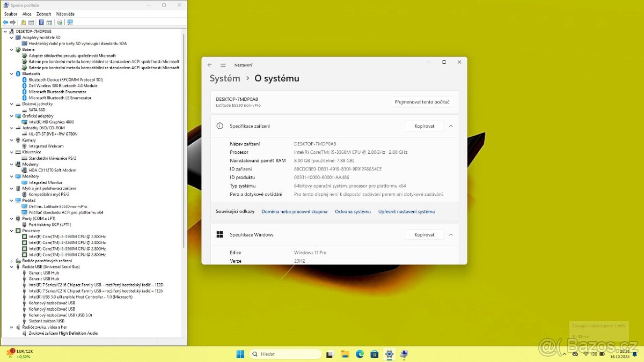Click the Wi-Fi icon in the system tray
This screenshot has width=644, height=362.
click(x=586, y=354)
